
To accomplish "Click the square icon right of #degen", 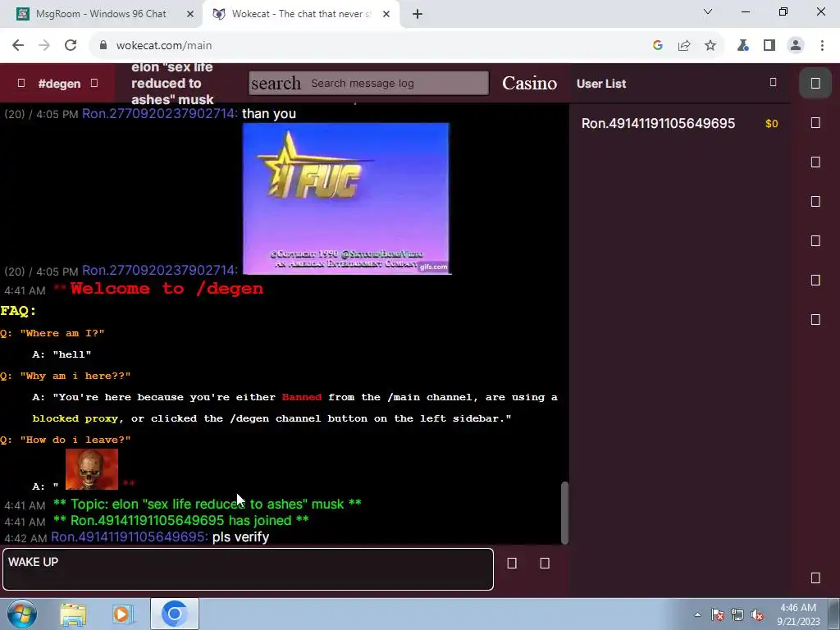I will point(94,83).
